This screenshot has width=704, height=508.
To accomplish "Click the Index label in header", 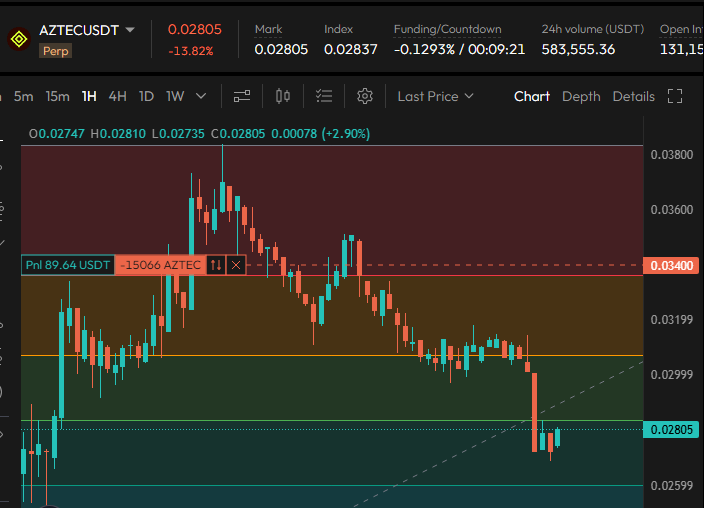I will (x=339, y=29).
